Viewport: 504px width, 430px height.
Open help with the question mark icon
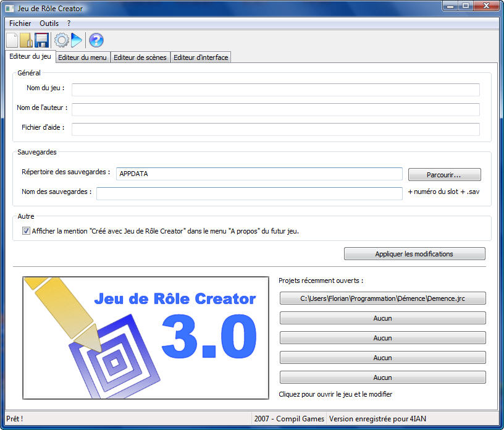96,40
